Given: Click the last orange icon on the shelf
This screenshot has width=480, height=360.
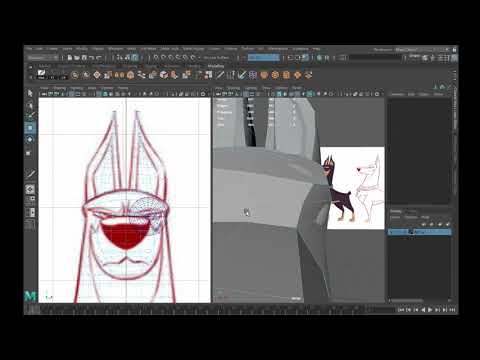Looking at the screenshot, I should coord(308,75).
